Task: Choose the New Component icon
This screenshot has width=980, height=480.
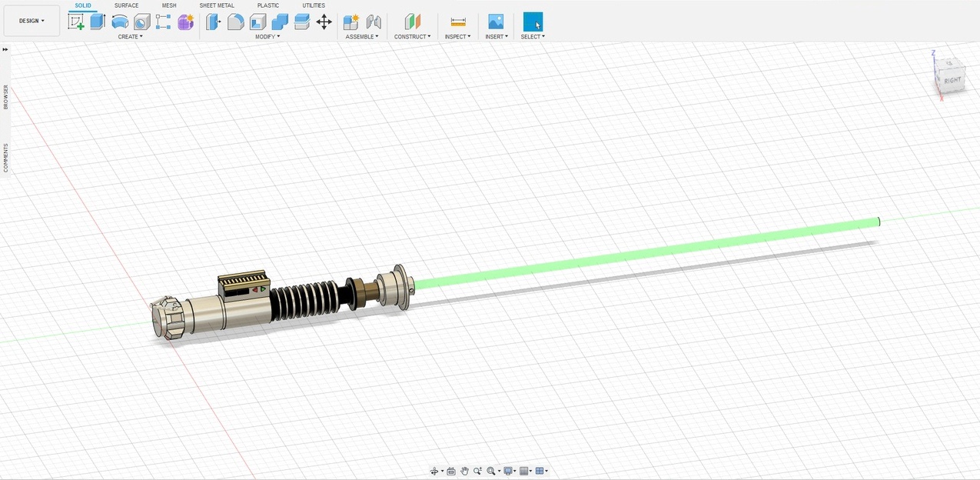Action: click(351, 22)
